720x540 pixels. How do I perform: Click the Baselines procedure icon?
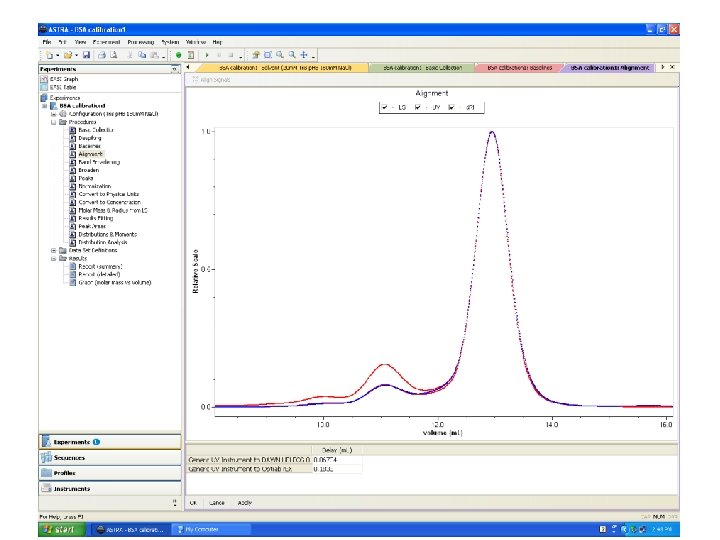[x=73, y=146]
